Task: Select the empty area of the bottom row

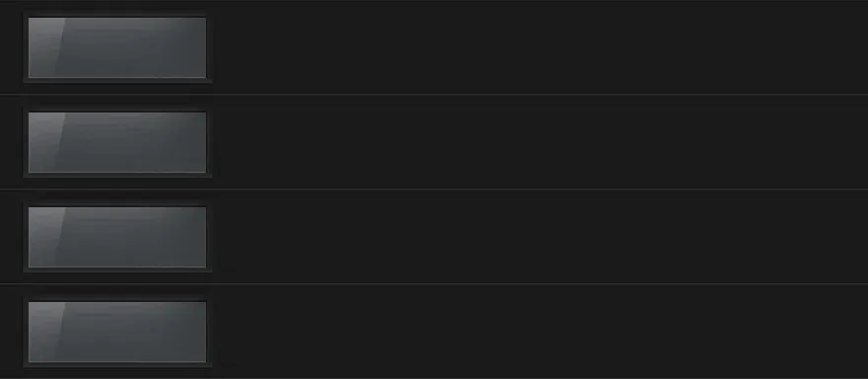Action: click(540, 332)
